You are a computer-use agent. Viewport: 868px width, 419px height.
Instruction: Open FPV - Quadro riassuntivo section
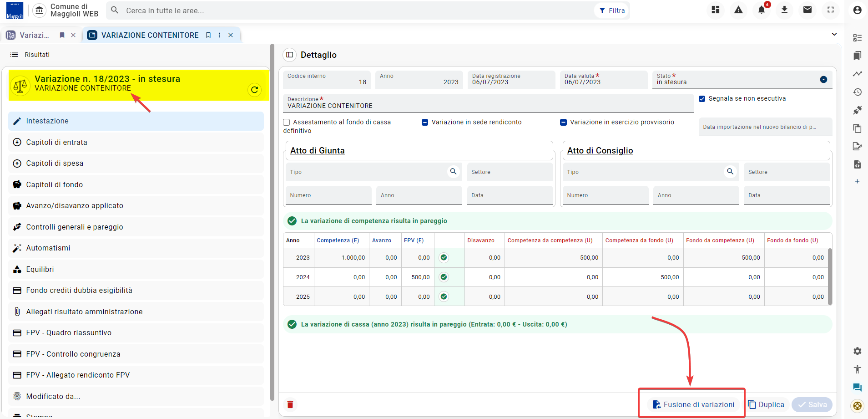click(136, 332)
